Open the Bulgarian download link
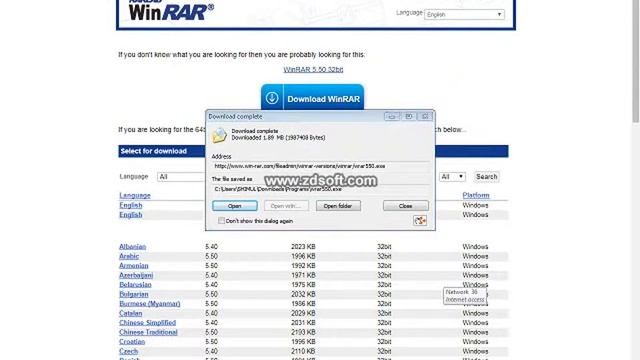The height and width of the screenshot is (360, 640). click(x=133, y=294)
